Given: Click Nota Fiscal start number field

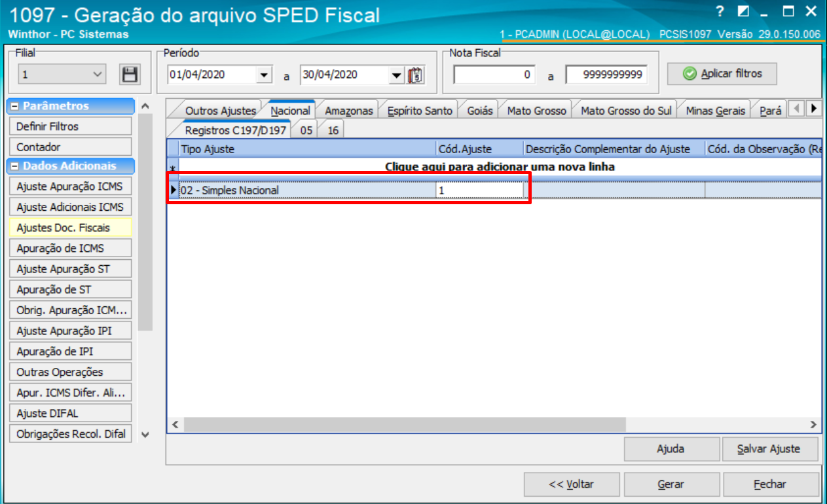Looking at the screenshot, I should pos(494,75).
